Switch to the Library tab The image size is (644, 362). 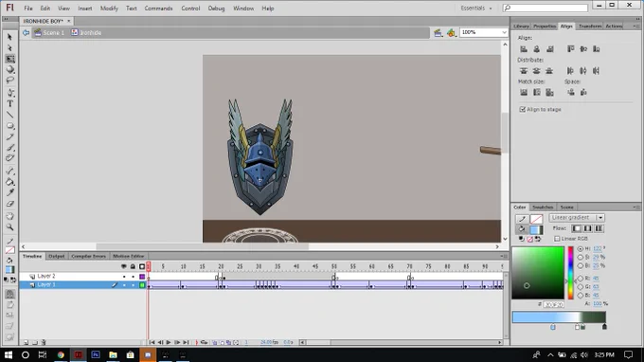point(521,26)
